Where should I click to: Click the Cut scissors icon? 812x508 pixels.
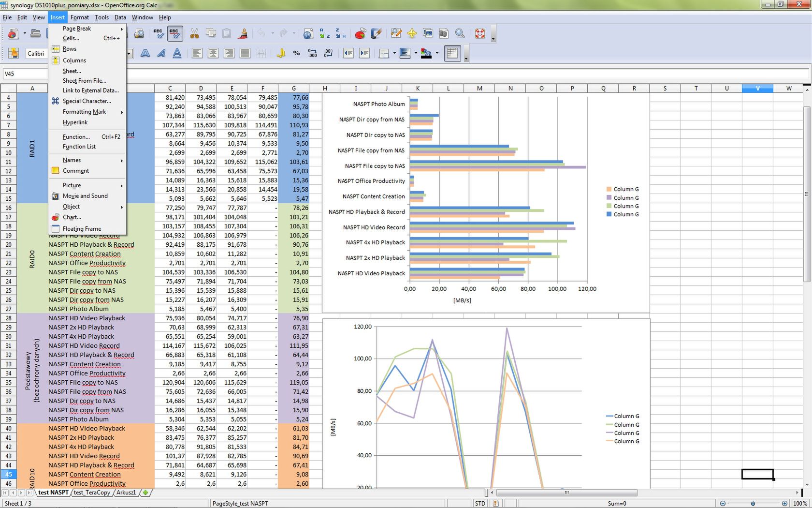click(x=194, y=33)
